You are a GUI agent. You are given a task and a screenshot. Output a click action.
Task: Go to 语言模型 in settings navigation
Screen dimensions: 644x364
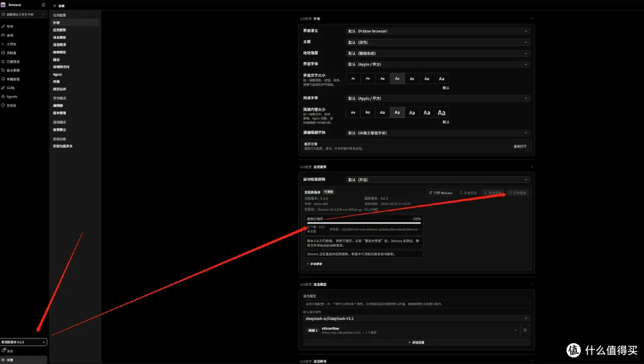pos(60,38)
